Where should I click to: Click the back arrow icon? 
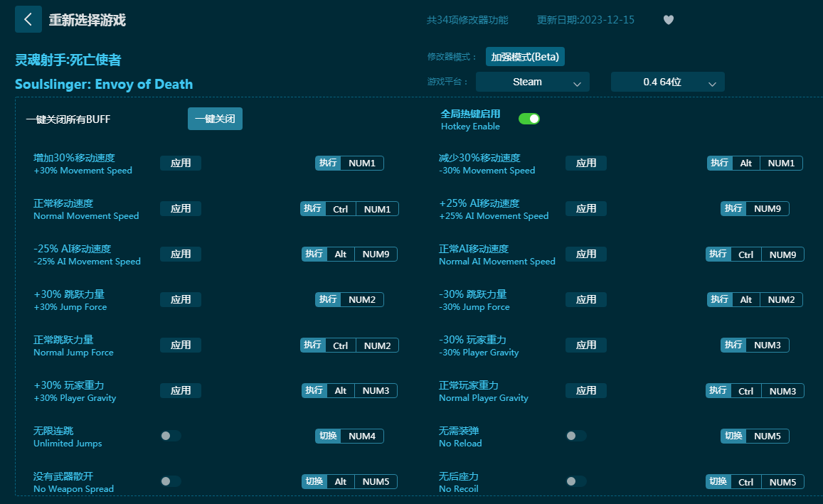tap(28, 19)
